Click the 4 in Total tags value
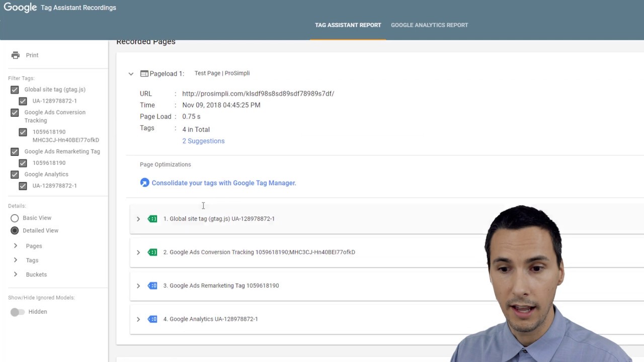 [196, 129]
